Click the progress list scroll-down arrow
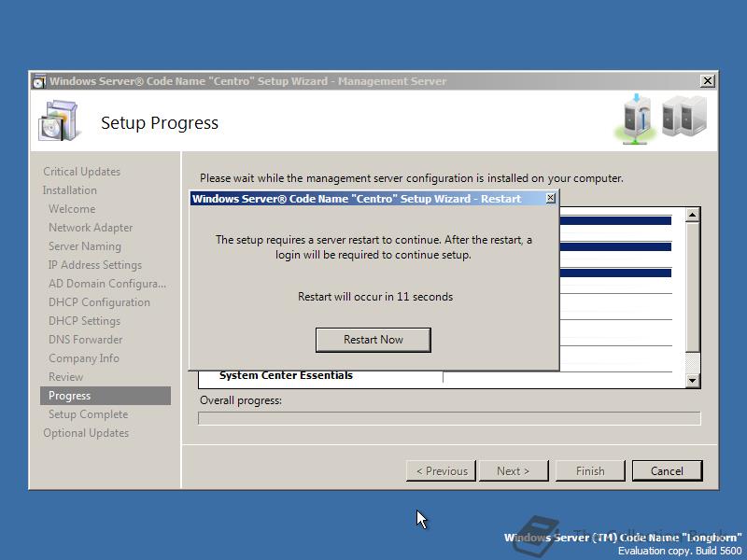 692,381
